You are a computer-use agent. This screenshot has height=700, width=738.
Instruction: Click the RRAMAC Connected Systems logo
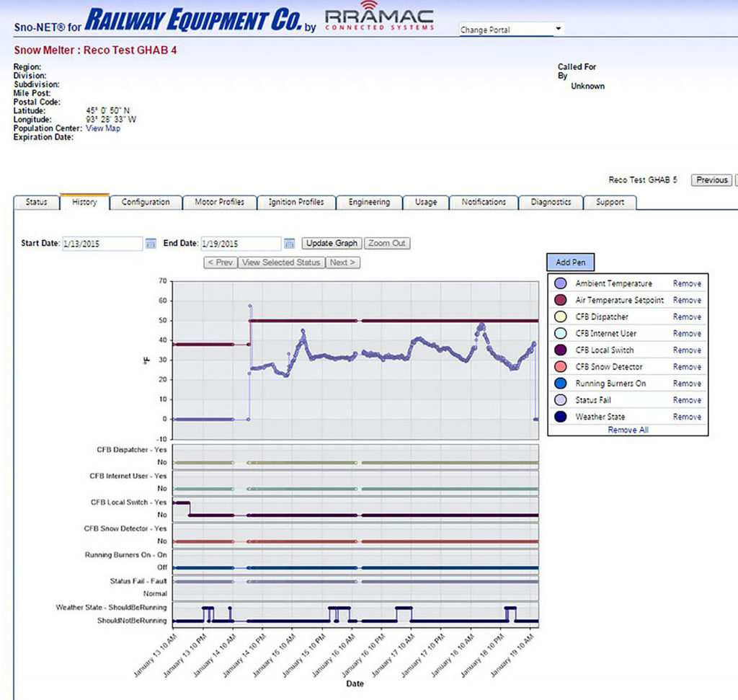point(379,19)
